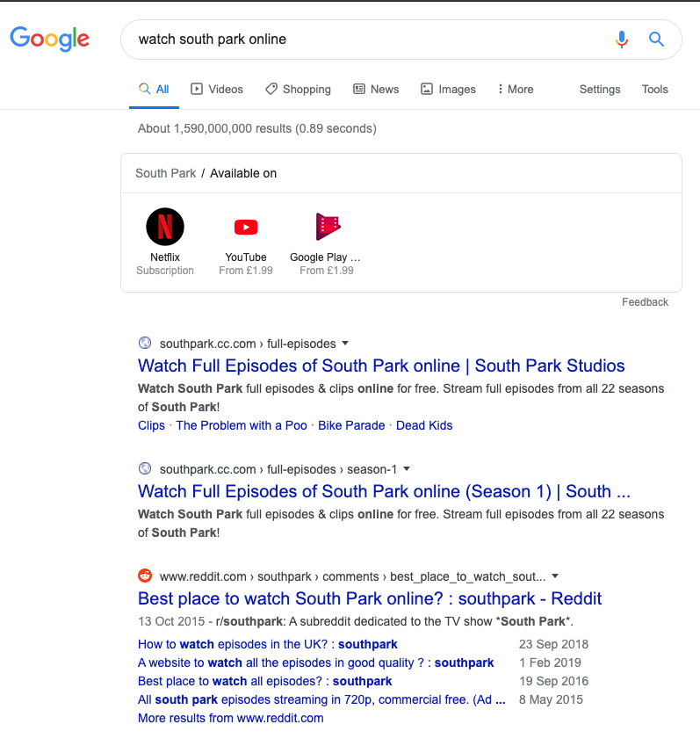Click the globe favicon of first result
Screen dimensions: 700x746
[x=145, y=344]
